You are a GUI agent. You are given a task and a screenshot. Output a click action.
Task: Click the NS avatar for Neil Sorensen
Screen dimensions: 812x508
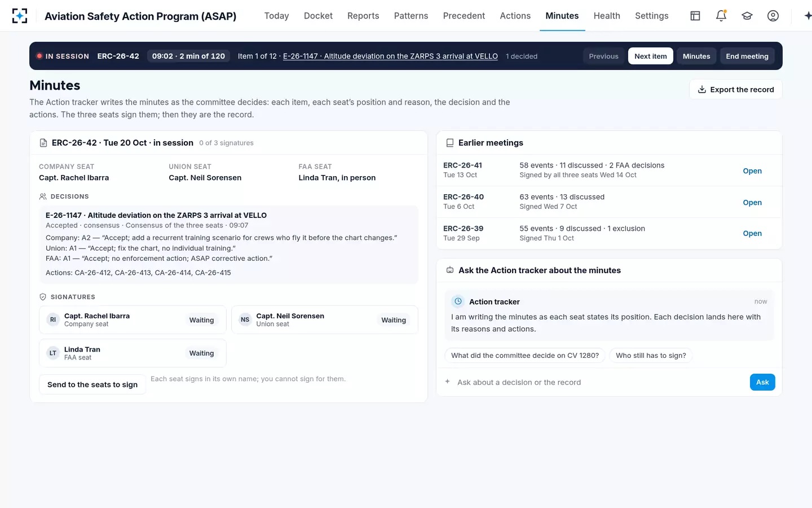coord(245,319)
